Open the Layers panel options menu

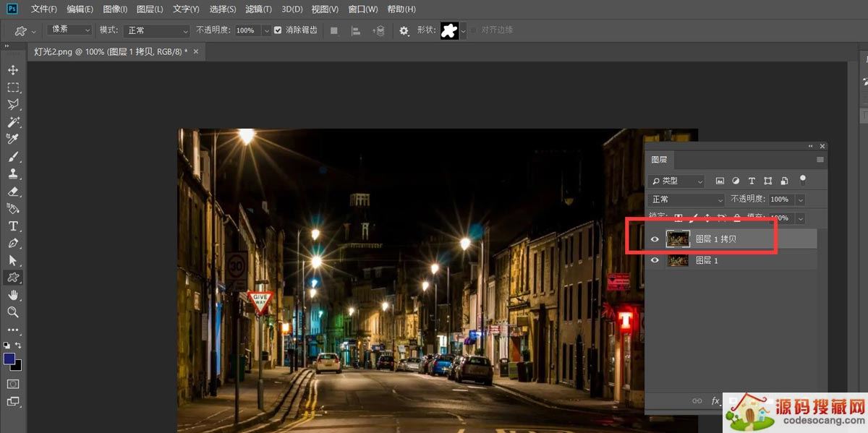click(820, 160)
